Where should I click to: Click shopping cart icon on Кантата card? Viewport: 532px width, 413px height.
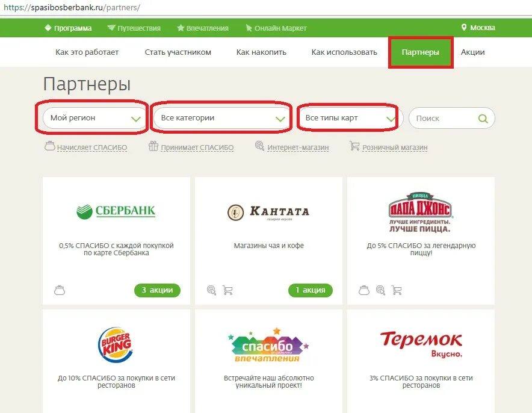(x=227, y=290)
